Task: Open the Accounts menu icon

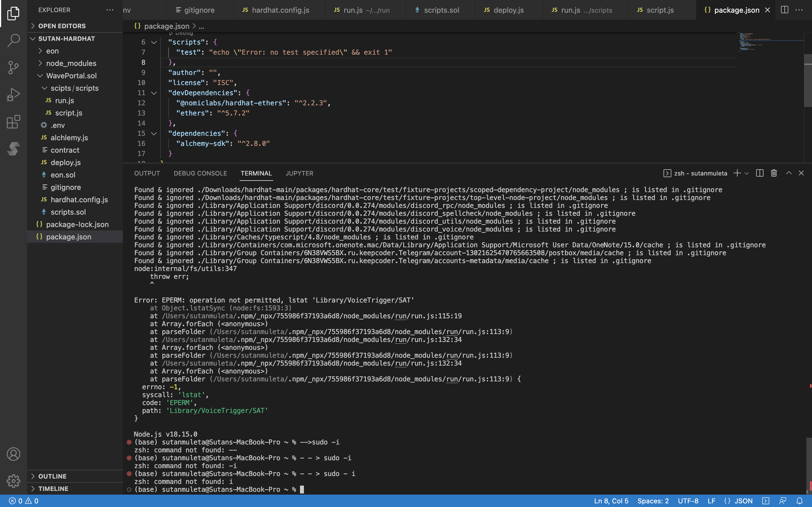Action: (14, 454)
